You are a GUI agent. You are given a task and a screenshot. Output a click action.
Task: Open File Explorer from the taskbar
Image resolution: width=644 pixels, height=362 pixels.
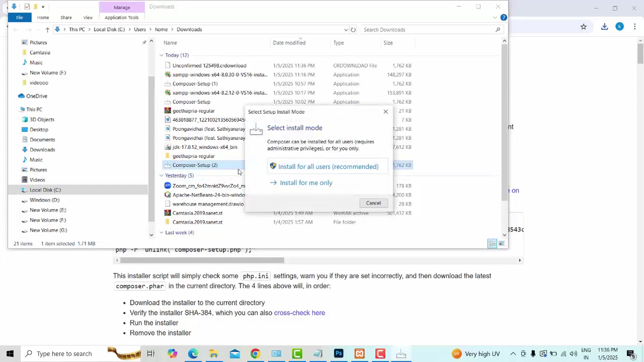(x=214, y=354)
